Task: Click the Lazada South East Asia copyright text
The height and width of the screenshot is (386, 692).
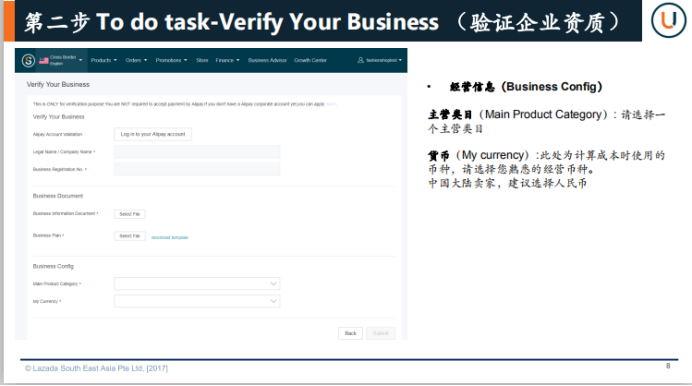Action: click(x=96, y=368)
